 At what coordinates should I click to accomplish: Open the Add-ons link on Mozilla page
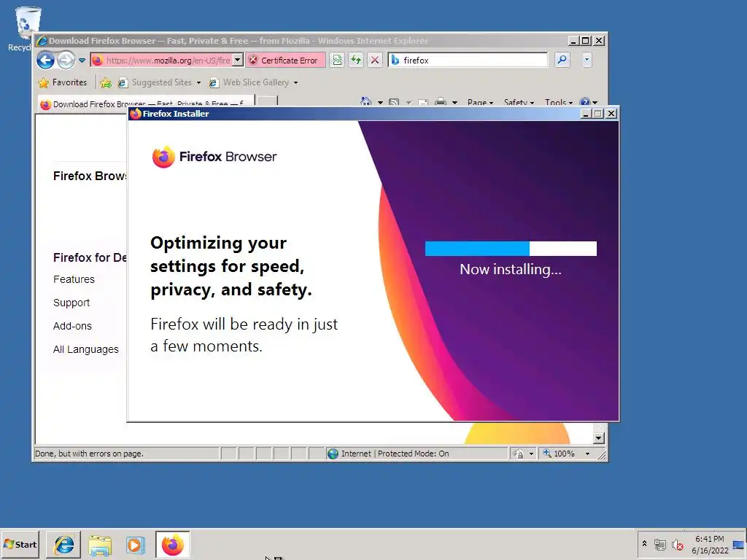72,326
